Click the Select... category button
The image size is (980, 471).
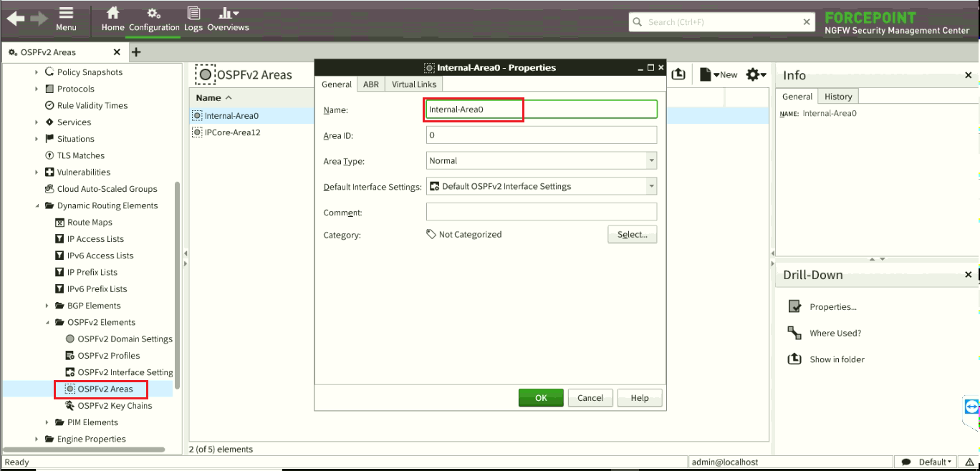(632, 235)
